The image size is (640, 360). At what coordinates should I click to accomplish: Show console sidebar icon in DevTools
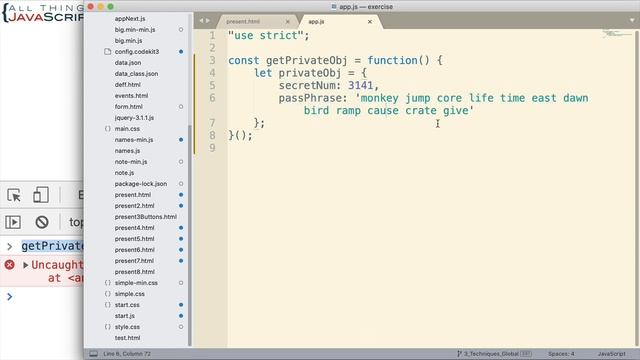(x=13, y=222)
